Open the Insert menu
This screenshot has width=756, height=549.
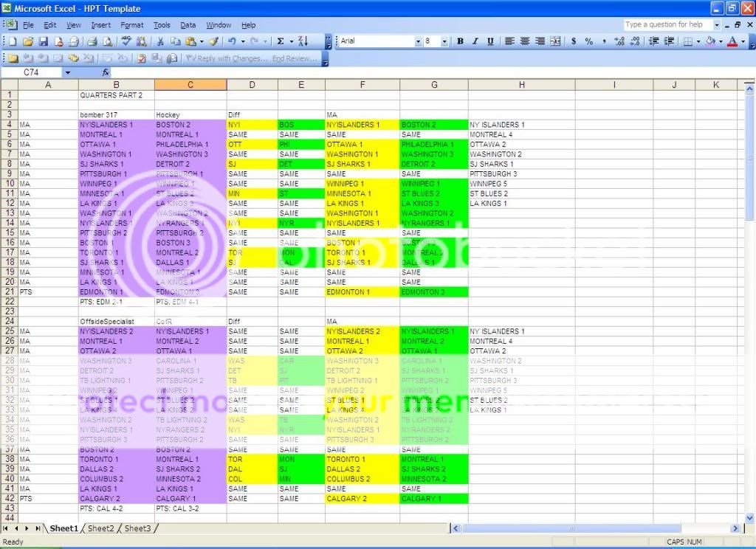pyautogui.click(x=100, y=25)
